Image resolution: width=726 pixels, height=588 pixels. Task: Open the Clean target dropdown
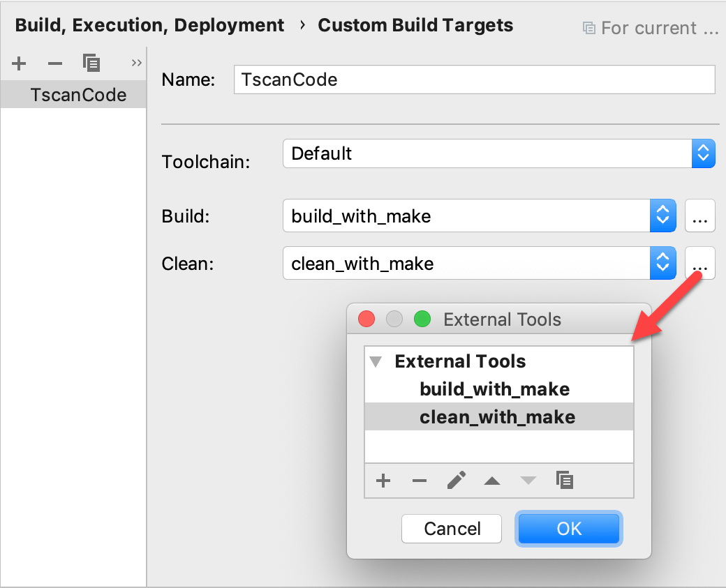click(x=663, y=263)
